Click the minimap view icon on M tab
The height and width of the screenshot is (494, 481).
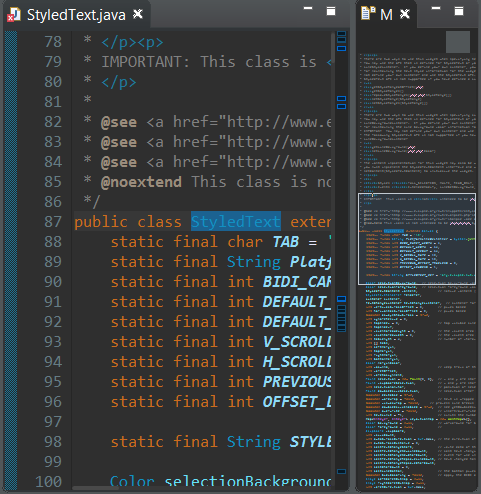368,14
